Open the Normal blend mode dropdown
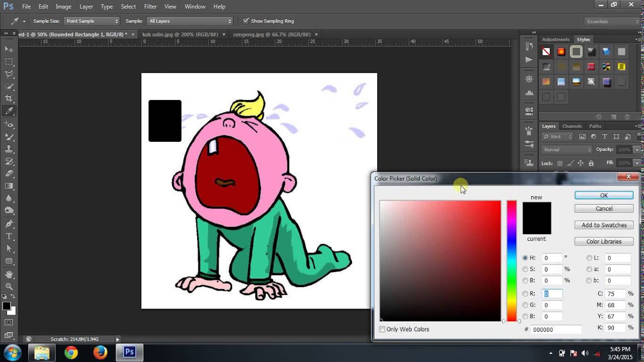 click(x=567, y=149)
